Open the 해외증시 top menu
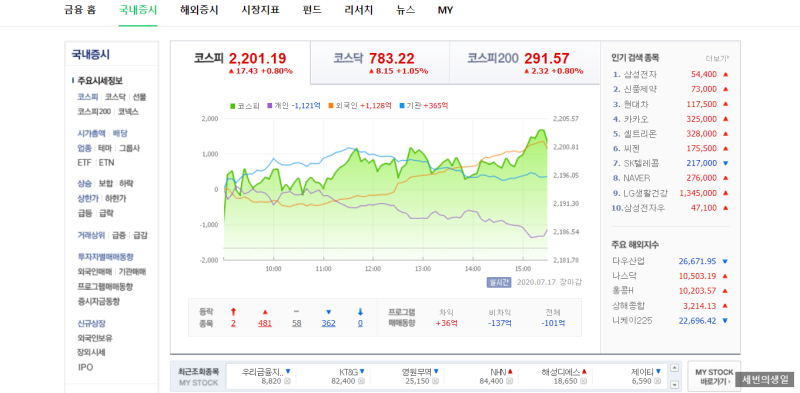 click(199, 10)
